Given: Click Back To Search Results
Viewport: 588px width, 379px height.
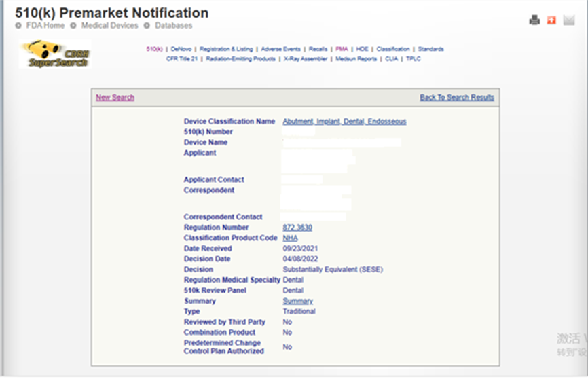Looking at the screenshot, I should click(457, 98).
